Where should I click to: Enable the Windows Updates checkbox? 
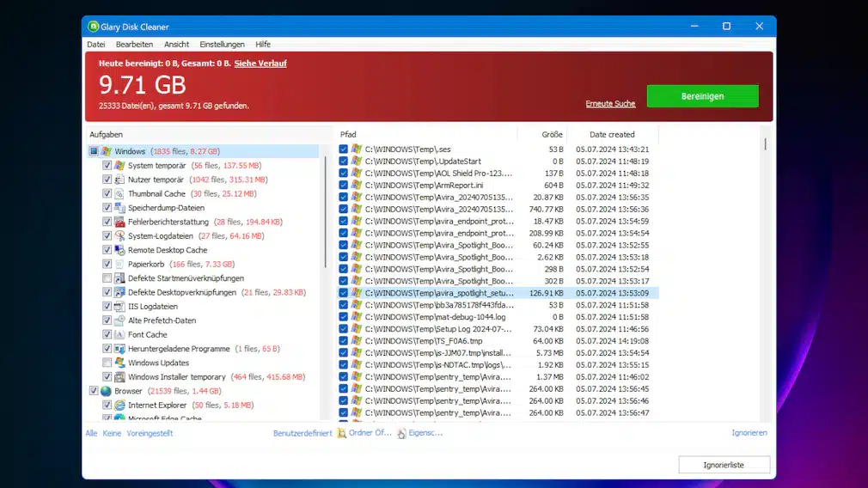tap(107, 363)
